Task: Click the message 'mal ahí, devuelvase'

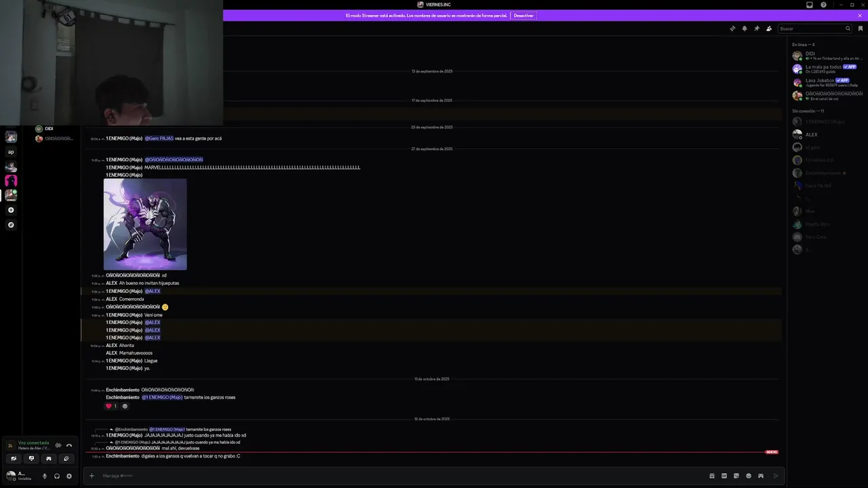Action: 180,448
